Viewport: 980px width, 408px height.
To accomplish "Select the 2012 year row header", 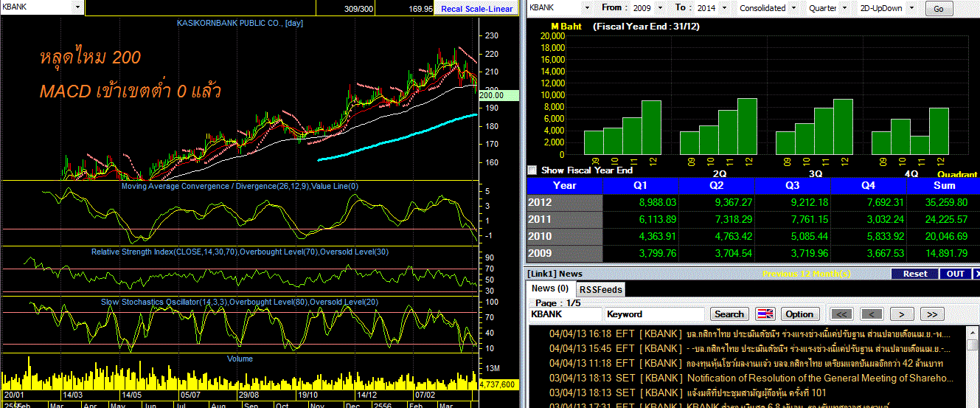I will coord(565,201).
